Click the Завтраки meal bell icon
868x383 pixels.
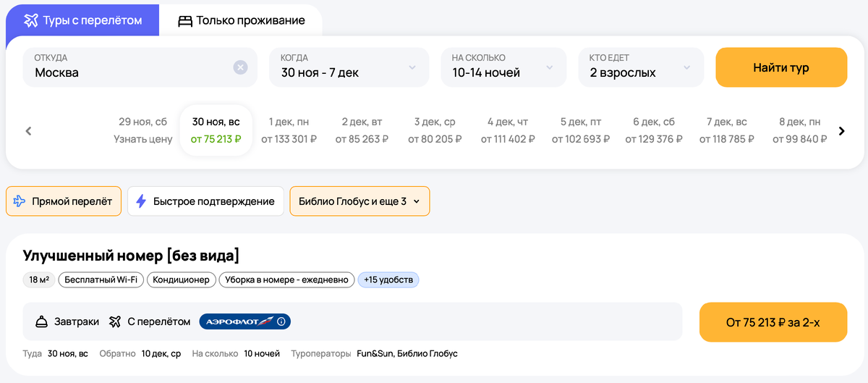click(42, 321)
